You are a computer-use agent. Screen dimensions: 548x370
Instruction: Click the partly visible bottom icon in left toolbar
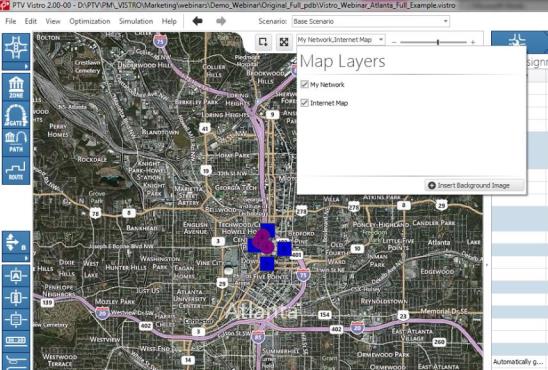tap(16, 361)
